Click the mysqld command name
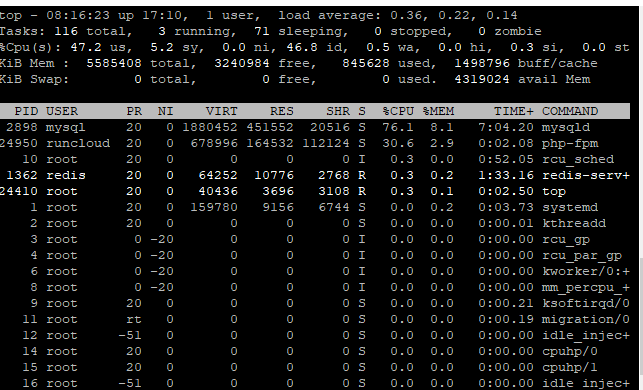This screenshot has height=390, width=643. 566,128
